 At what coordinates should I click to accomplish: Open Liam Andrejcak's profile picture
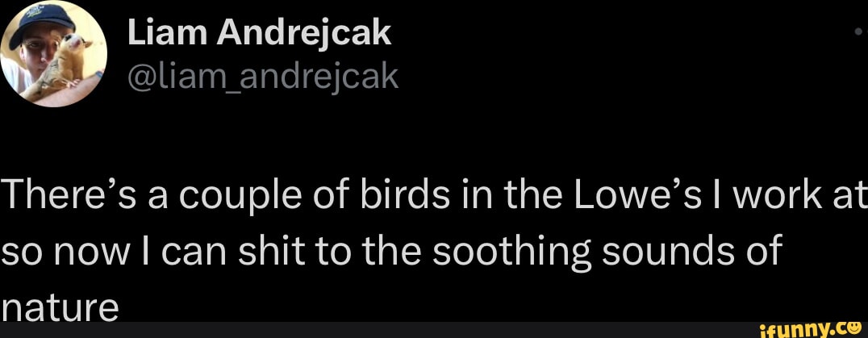pyautogui.click(x=53, y=55)
